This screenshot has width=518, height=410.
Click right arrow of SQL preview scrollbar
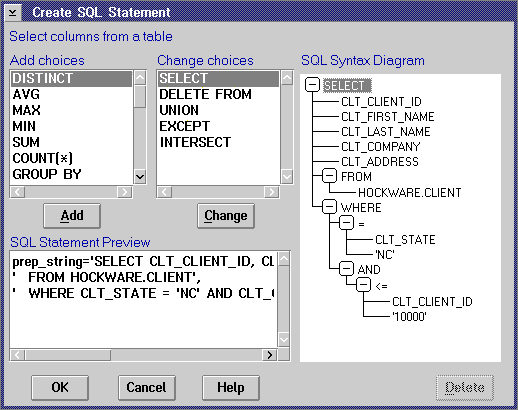(270, 355)
